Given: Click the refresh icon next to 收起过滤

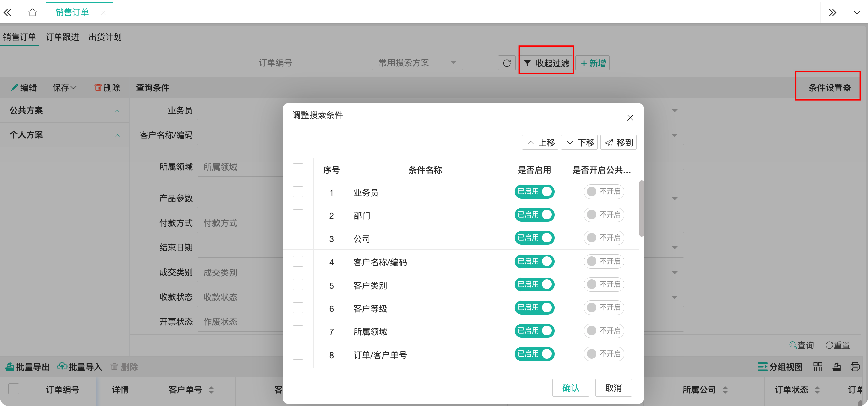Looking at the screenshot, I should tap(507, 63).
